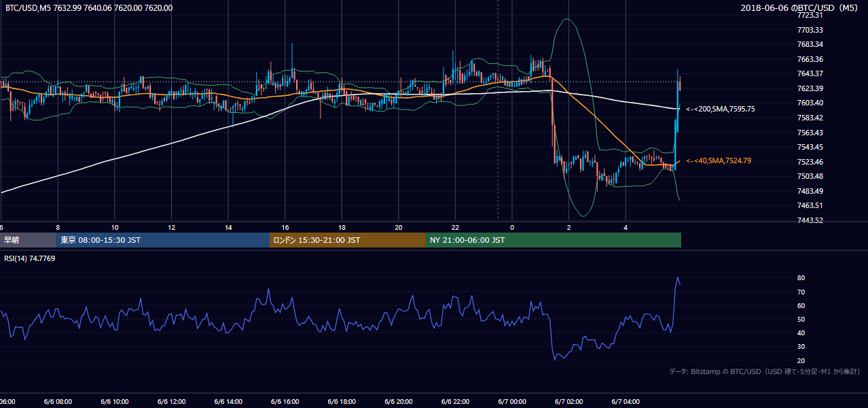The width and height of the screenshot is (868, 408).
Task: Click the Bitstamp data source note
Action: [765, 371]
